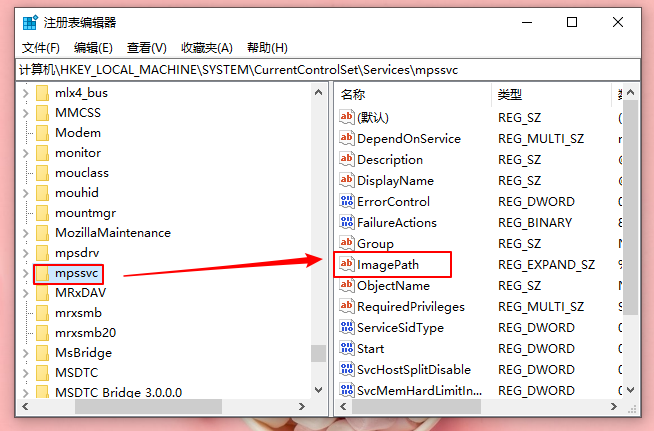
Task: Click the DependOnService value icon
Action: [347, 139]
